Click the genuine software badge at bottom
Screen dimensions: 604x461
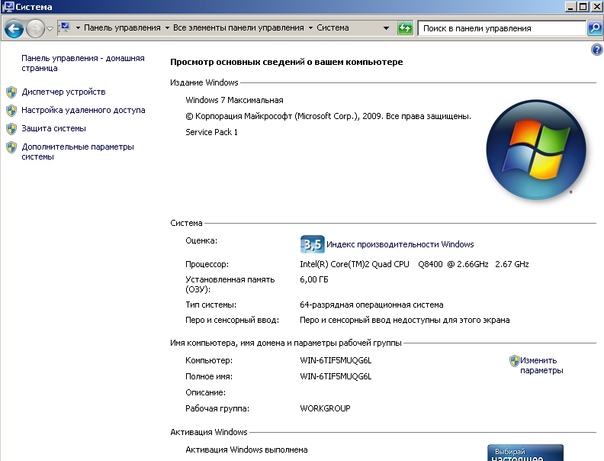[525, 453]
